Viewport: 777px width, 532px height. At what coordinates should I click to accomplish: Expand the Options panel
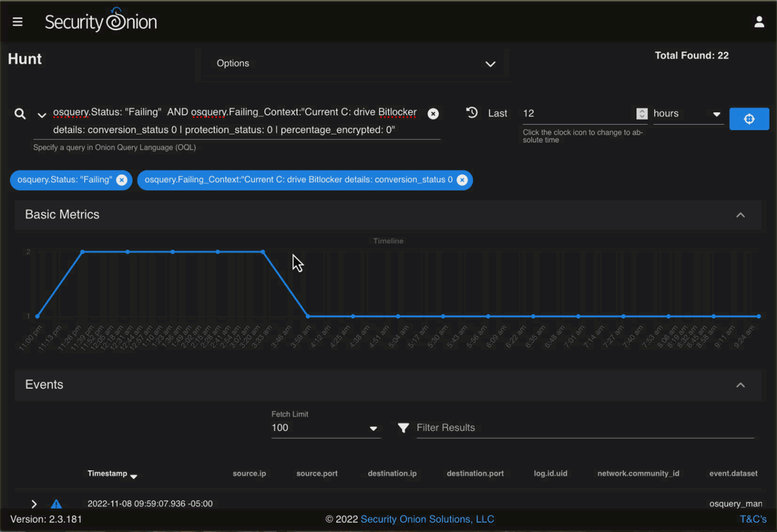click(x=490, y=64)
